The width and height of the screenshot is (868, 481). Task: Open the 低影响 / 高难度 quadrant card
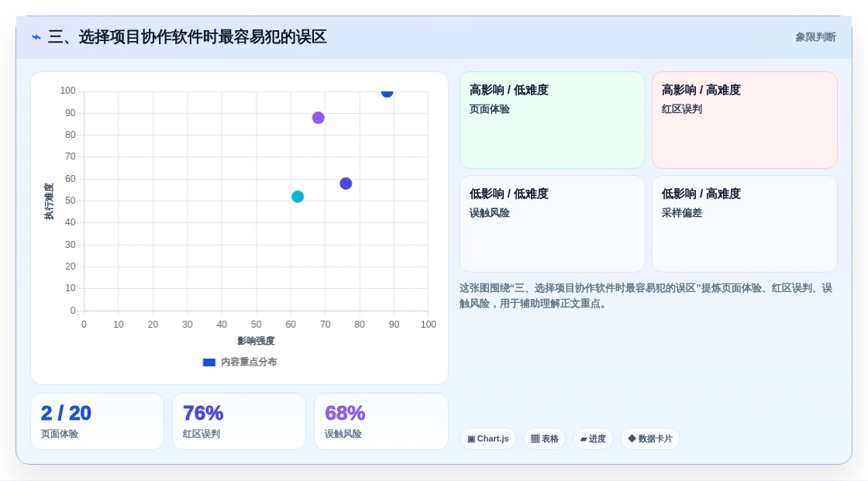point(745,224)
